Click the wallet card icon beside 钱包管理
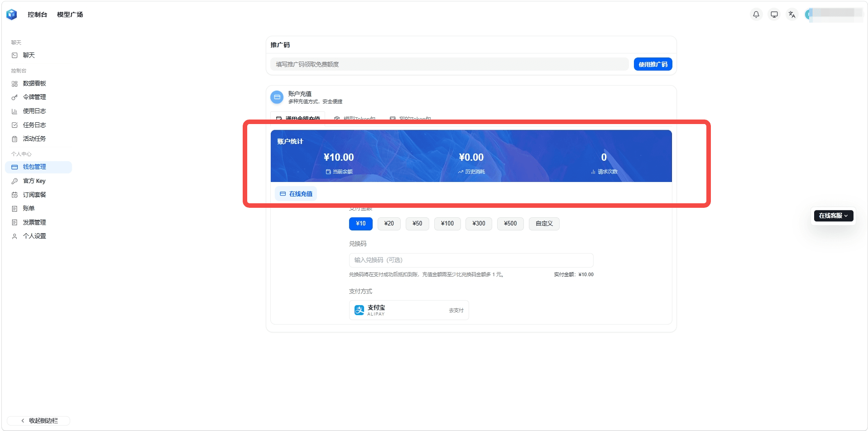The image size is (868, 431). (14, 167)
